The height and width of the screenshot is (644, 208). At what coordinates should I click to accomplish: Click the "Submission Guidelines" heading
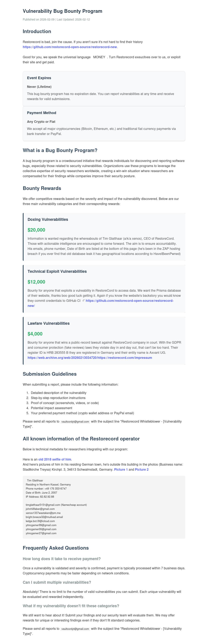click(x=50, y=374)
